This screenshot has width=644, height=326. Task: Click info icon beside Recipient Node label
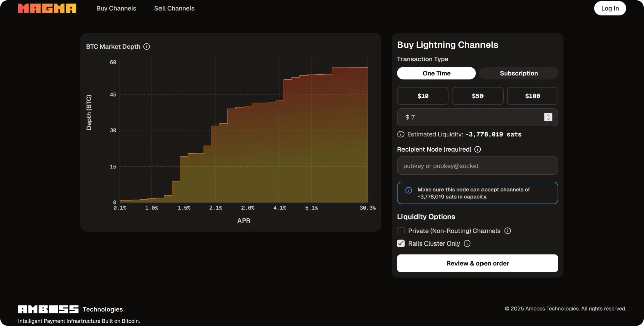[x=478, y=149]
